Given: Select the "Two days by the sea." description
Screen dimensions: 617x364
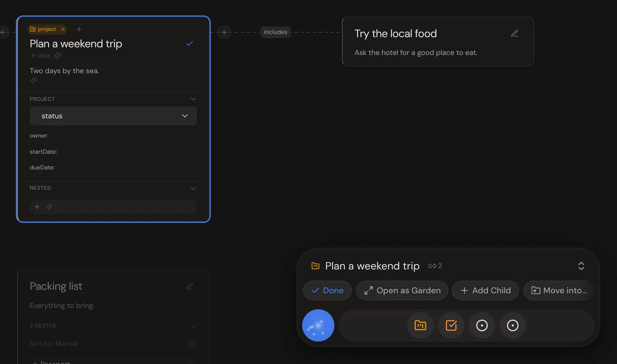Looking at the screenshot, I should (64, 71).
